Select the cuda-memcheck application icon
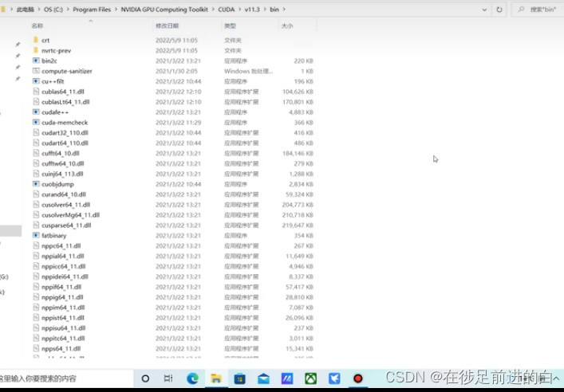 [x=36, y=123]
